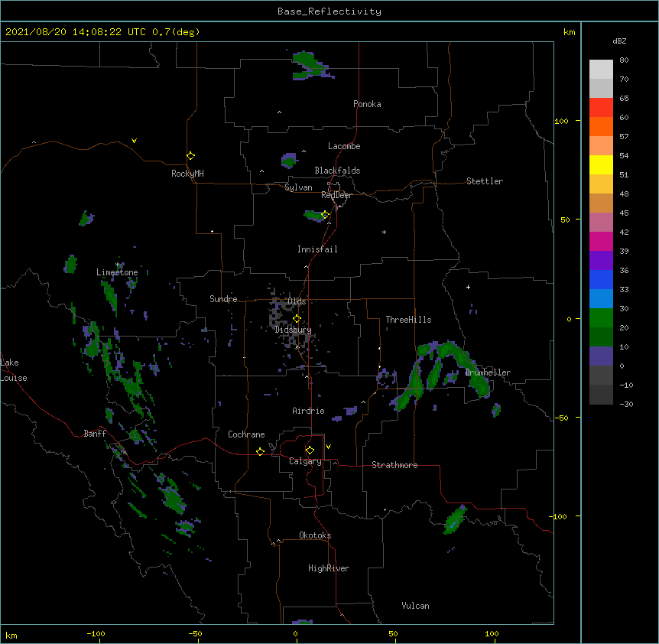Click the green echo southeast of Strathmore
This screenshot has width=659, height=644.
455,519
